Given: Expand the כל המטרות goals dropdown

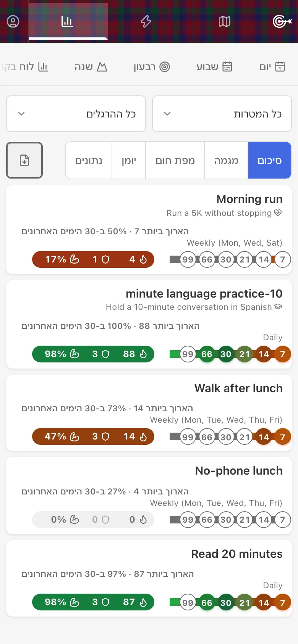Looking at the screenshot, I should point(222,114).
